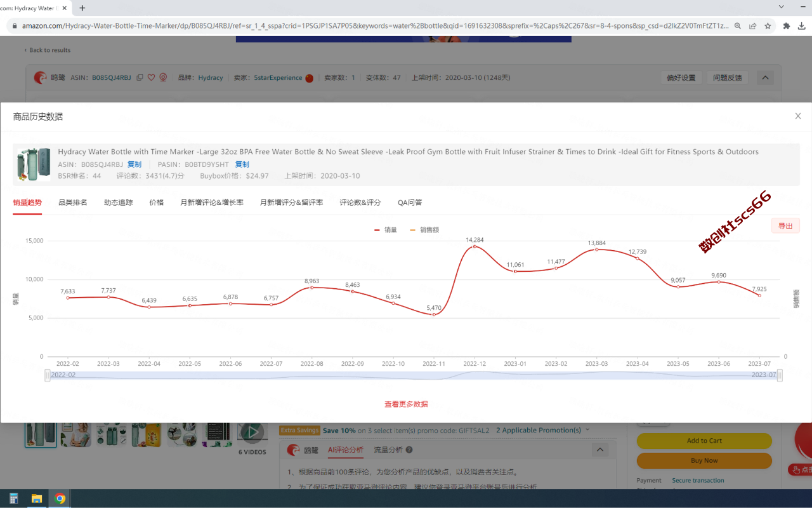Select the AI评论分析 tab
Image resolution: width=812 pixels, height=508 pixels.
[346, 450]
